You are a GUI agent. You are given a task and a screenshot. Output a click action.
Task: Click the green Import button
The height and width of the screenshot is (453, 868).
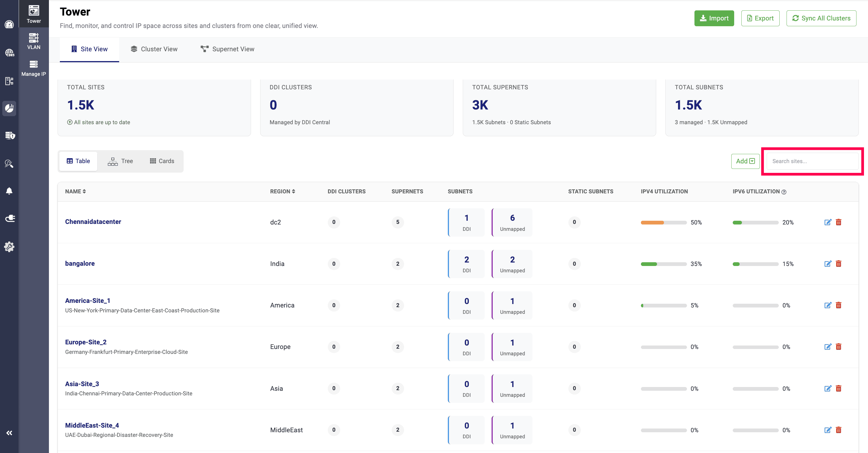[x=714, y=18]
